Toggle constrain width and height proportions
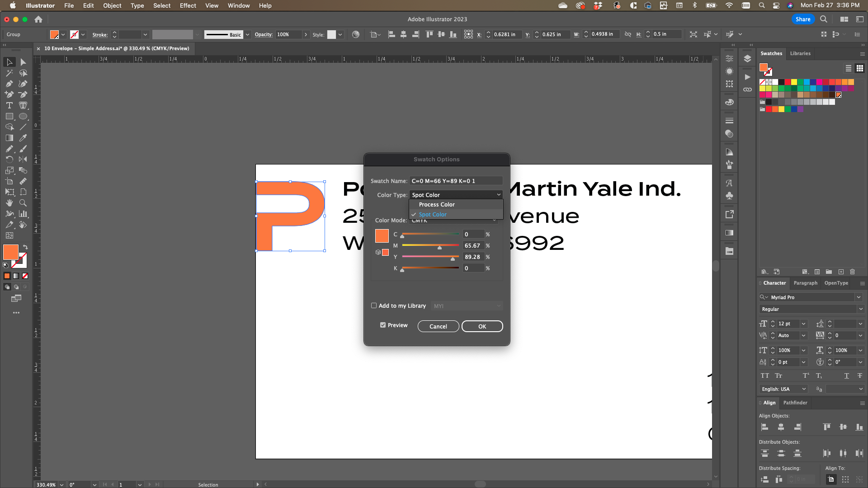The width and height of the screenshot is (868, 488). (x=628, y=34)
